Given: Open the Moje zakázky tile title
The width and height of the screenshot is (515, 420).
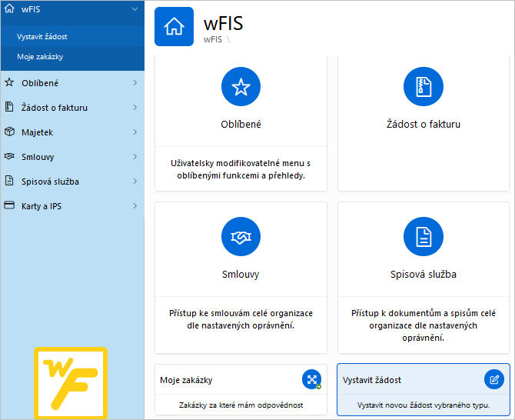Looking at the screenshot, I should [x=186, y=380].
